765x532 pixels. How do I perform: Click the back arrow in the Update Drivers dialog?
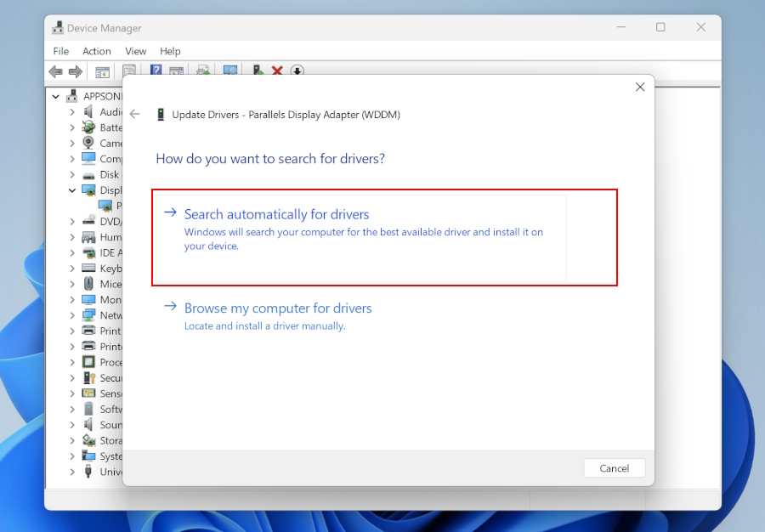tap(134, 114)
